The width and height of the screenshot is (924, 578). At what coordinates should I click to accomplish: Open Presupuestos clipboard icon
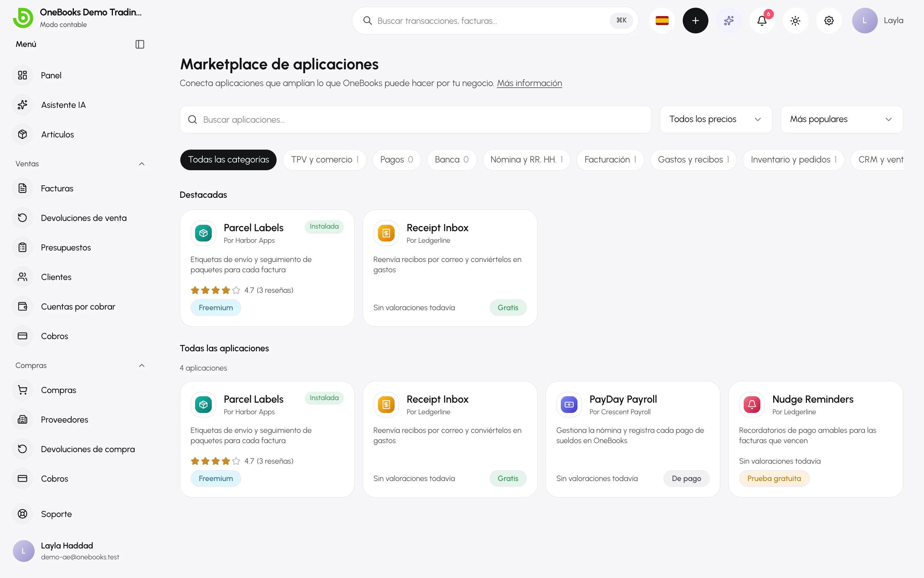click(x=22, y=247)
